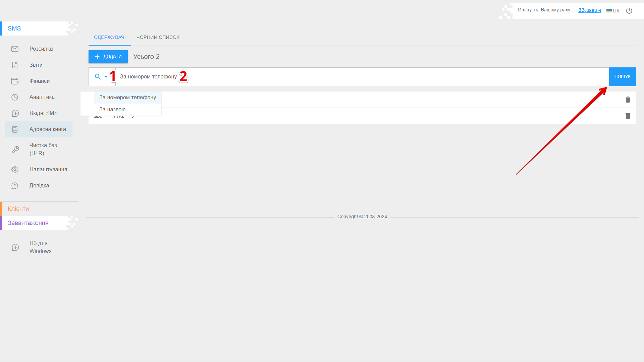Screen dimensions: 644x362
Task: Click the logout power icon
Action: [629, 11]
